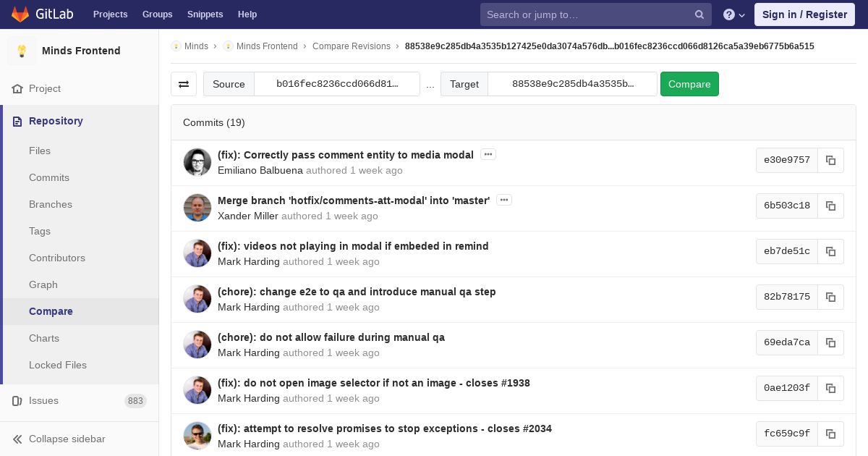
Task: Click Compare Revisions breadcrumb link
Action: coord(352,46)
